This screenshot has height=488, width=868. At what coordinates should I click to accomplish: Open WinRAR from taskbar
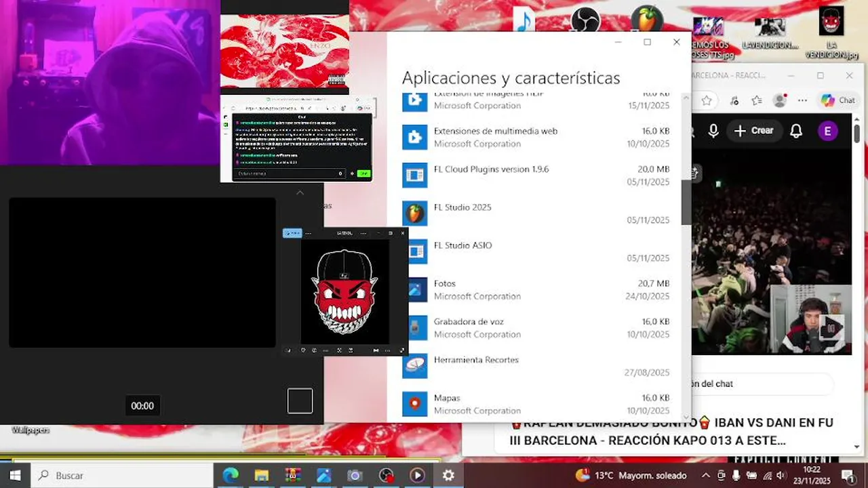pos(293,476)
